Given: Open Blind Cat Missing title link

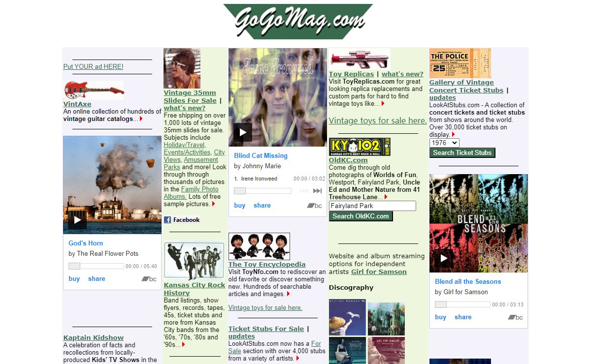Looking at the screenshot, I should coord(261,155).
